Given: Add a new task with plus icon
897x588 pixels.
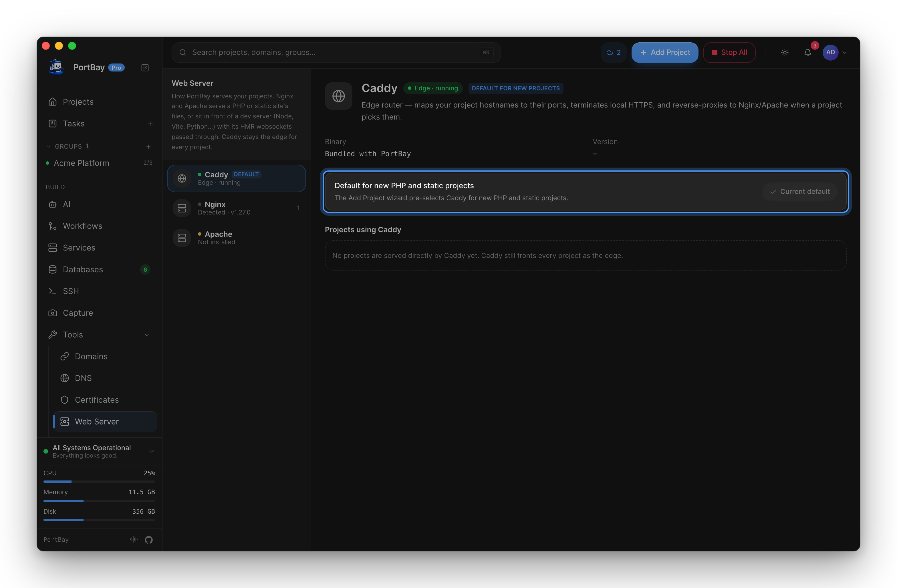Looking at the screenshot, I should click(150, 124).
